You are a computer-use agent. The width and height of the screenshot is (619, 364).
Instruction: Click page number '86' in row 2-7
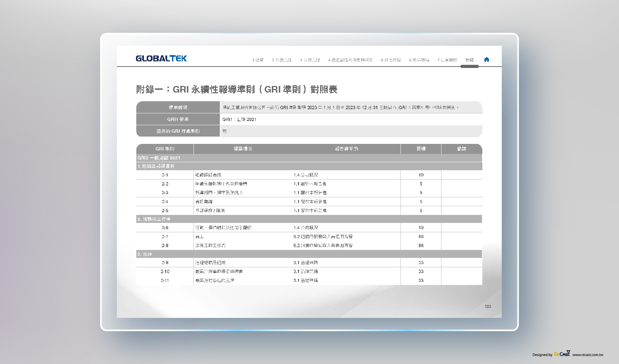pyautogui.click(x=421, y=237)
